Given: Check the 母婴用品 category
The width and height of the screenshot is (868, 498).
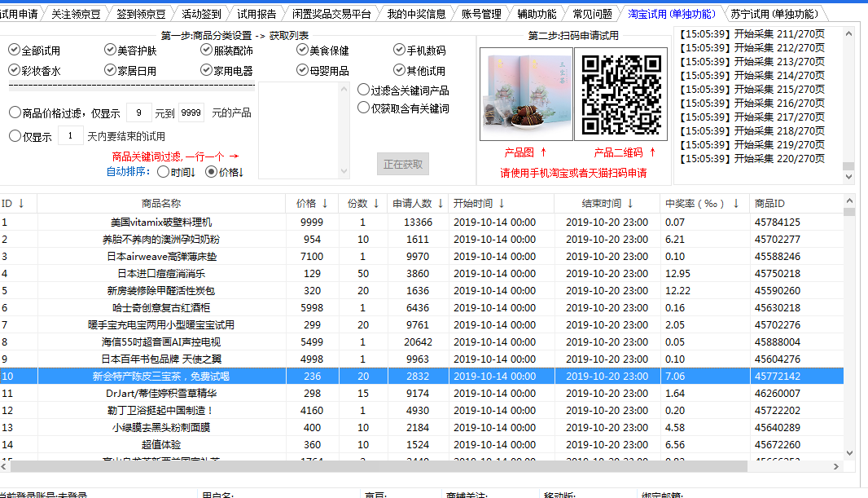Looking at the screenshot, I should pos(301,69).
